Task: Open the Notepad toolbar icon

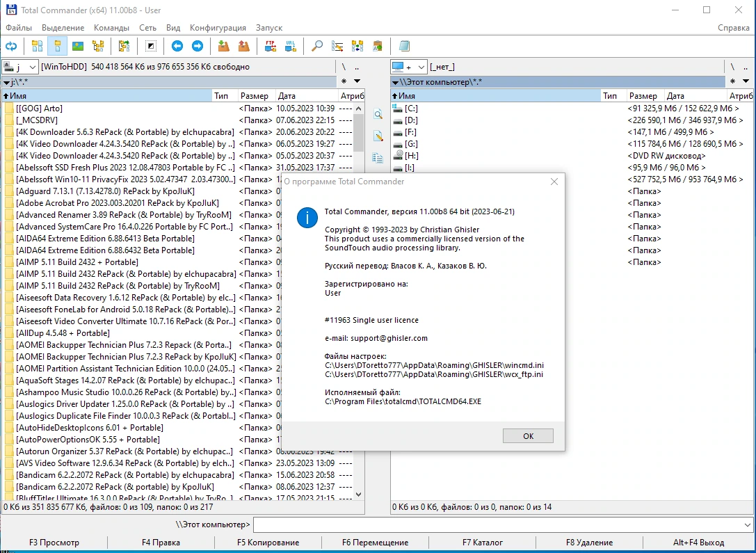Action: click(x=404, y=47)
